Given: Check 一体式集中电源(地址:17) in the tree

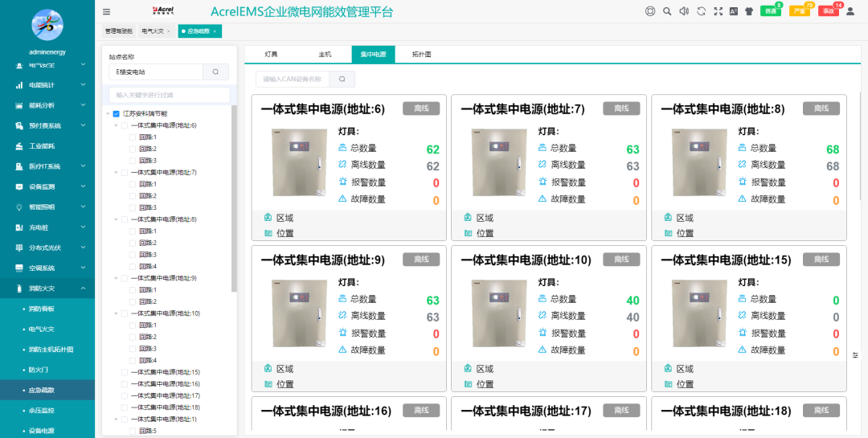Looking at the screenshot, I should tap(125, 395).
